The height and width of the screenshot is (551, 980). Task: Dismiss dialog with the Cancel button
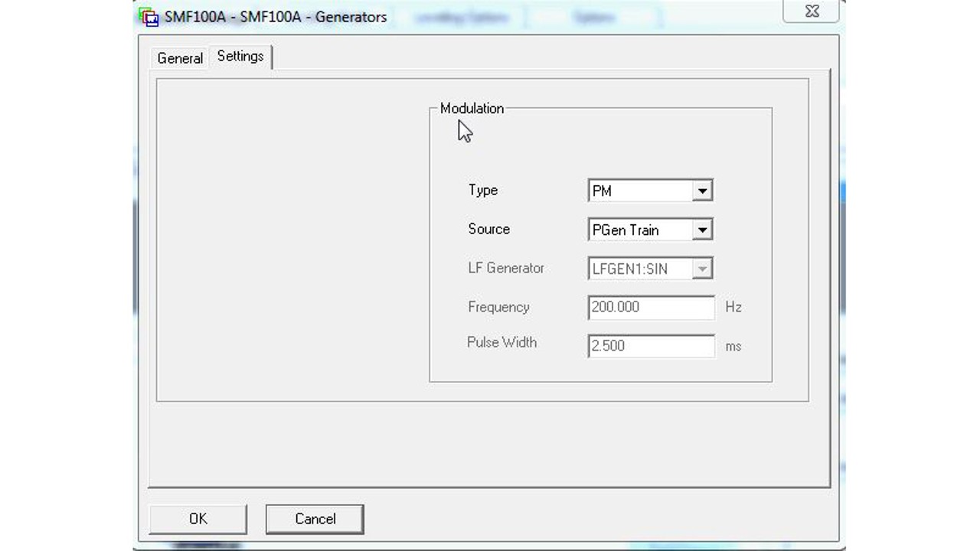[315, 519]
